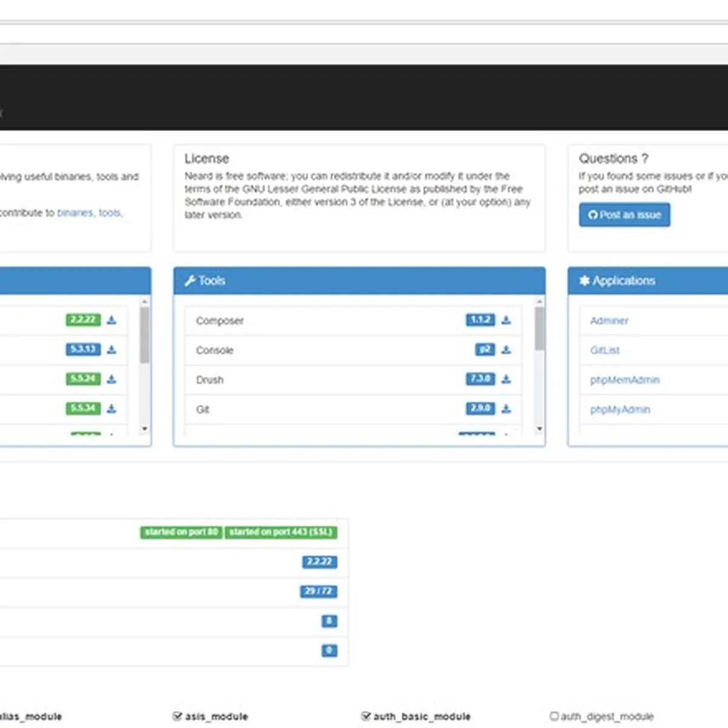Select the Drush row
The height and width of the screenshot is (728, 728).
353,380
